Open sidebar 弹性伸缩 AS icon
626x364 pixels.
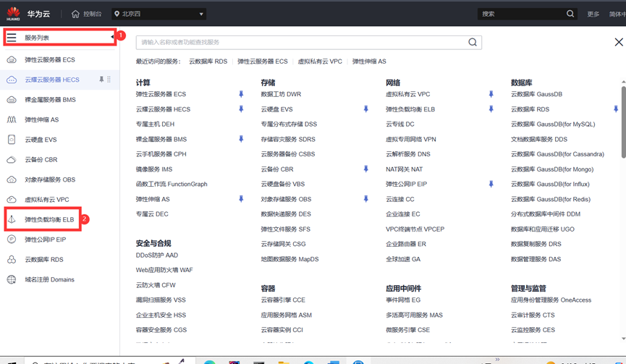12,119
